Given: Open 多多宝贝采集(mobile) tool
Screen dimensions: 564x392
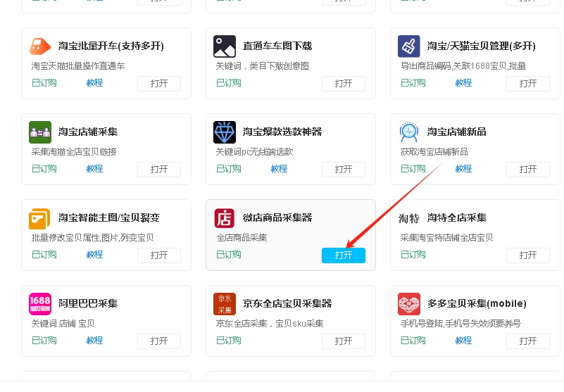Looking at the screenshot, I should (x=528, y=341).
